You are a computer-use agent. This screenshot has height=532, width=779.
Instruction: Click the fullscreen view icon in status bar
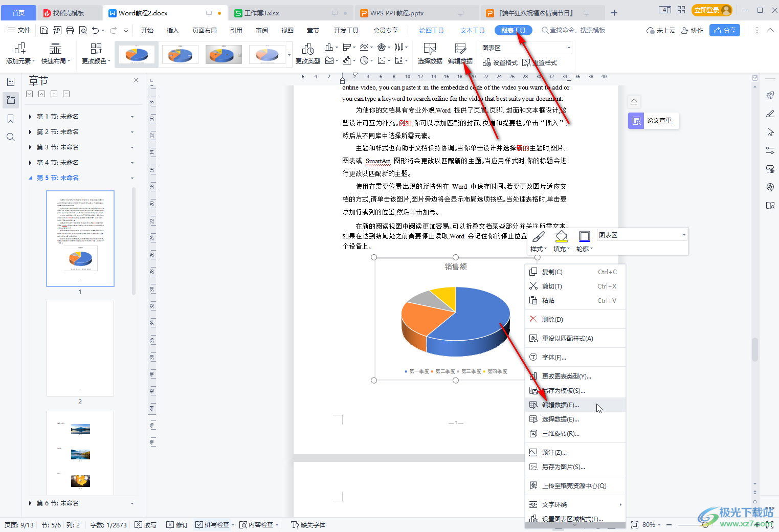click(x=635, y=525)
